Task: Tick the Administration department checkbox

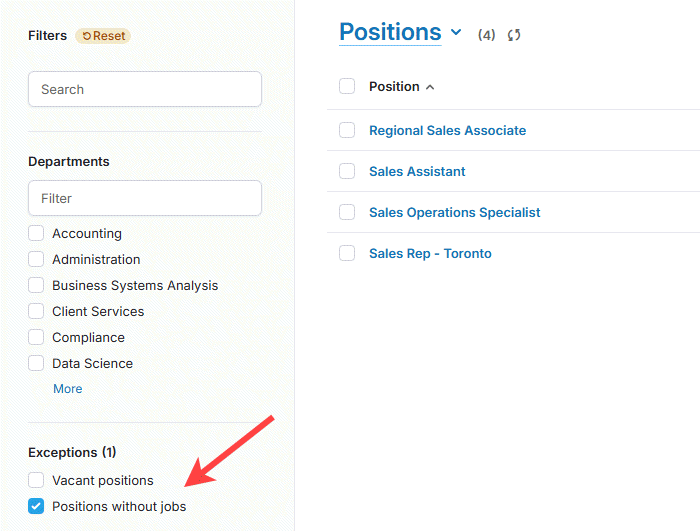Action: click(x=36, y=259)
